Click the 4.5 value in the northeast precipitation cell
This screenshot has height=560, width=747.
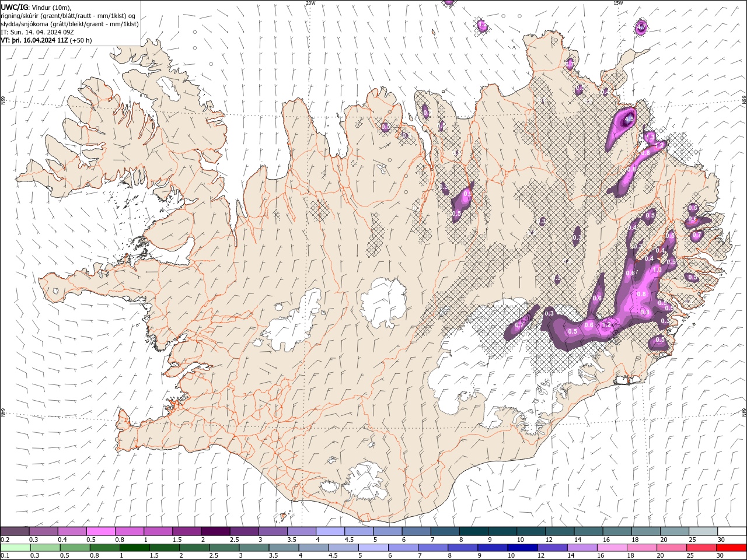click(629, 119)
